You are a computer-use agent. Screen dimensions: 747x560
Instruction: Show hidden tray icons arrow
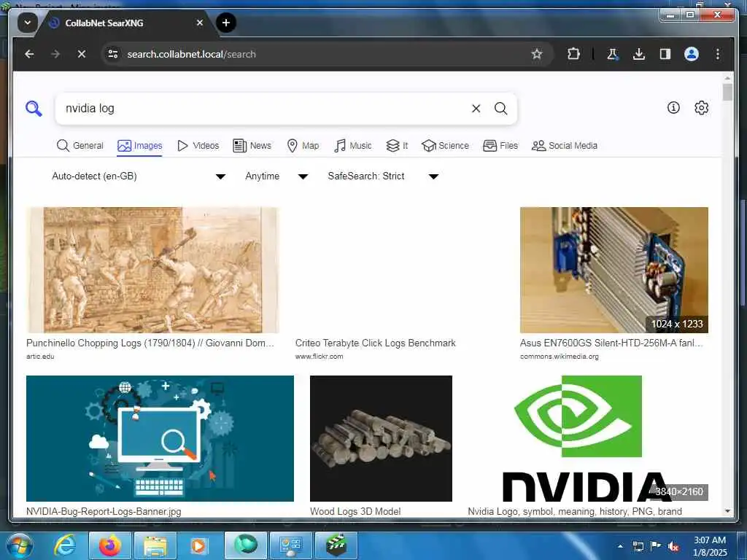[620, 546]
